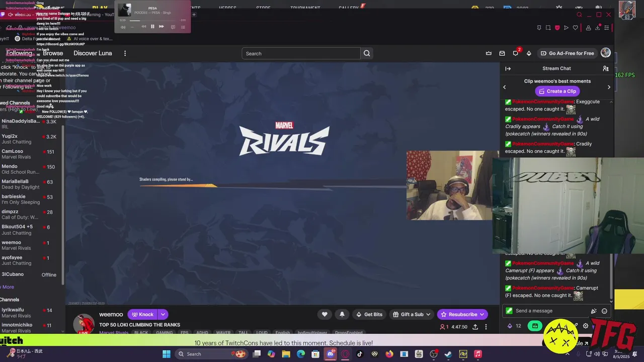Skip to next track in mini music player

[x=162, y=27]
